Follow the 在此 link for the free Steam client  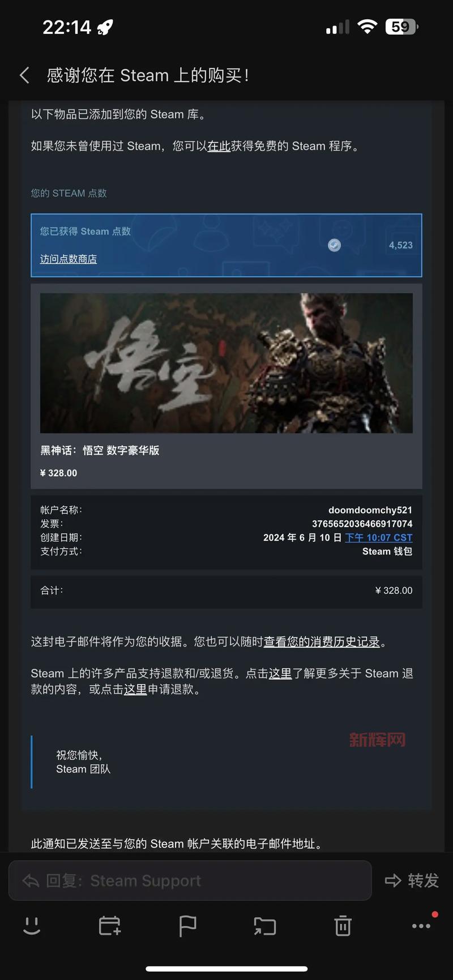[x=219, y=146]
